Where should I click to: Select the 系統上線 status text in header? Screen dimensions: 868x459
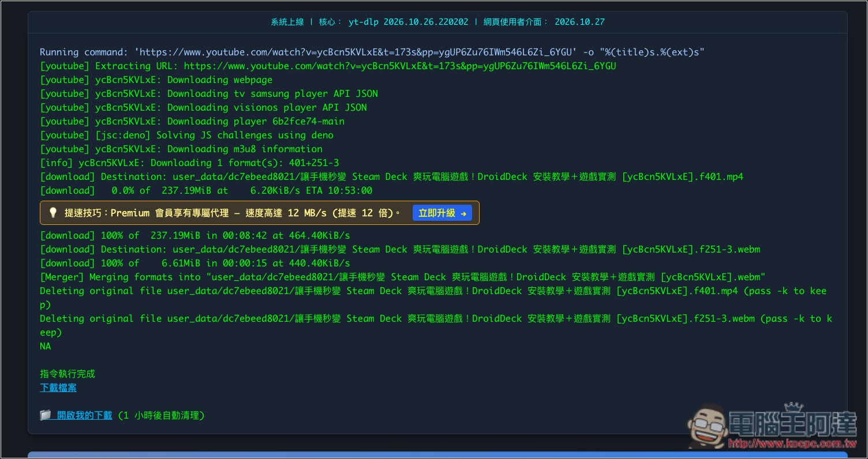click(287, 22)
